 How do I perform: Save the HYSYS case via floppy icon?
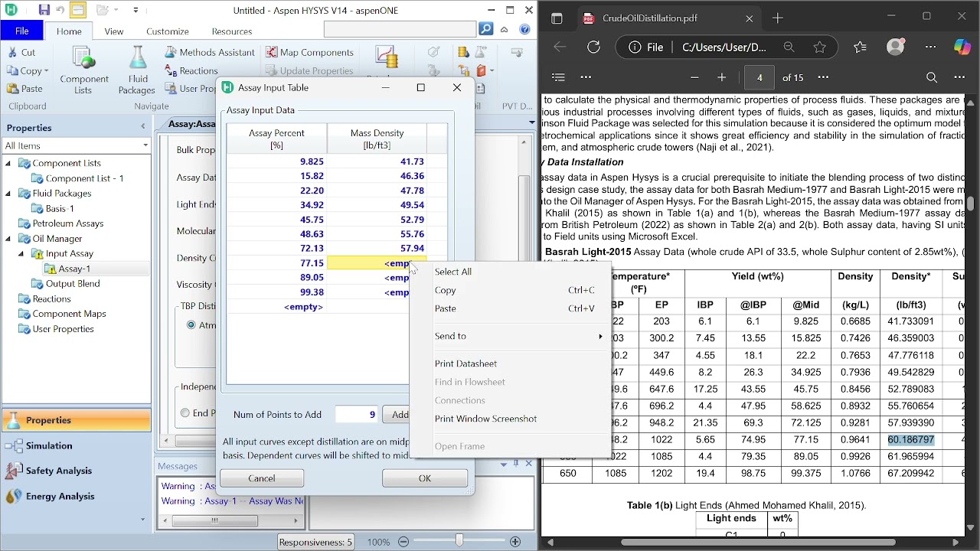coord(44,10)
